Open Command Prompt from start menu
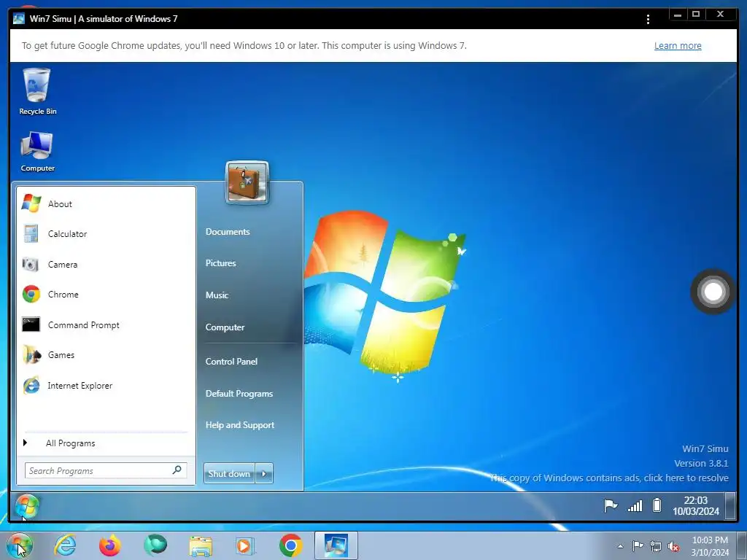 pyautogui.click(x=106, y=324)
